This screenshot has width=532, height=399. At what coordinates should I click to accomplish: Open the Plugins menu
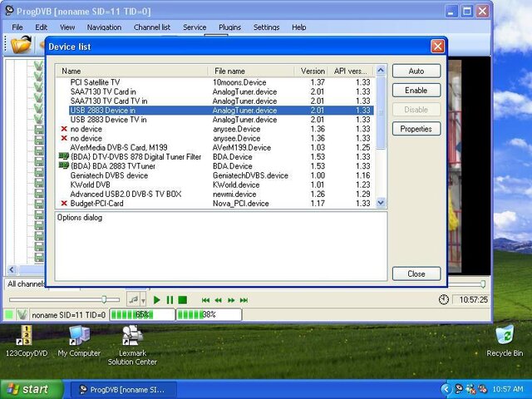pos(229,27)
